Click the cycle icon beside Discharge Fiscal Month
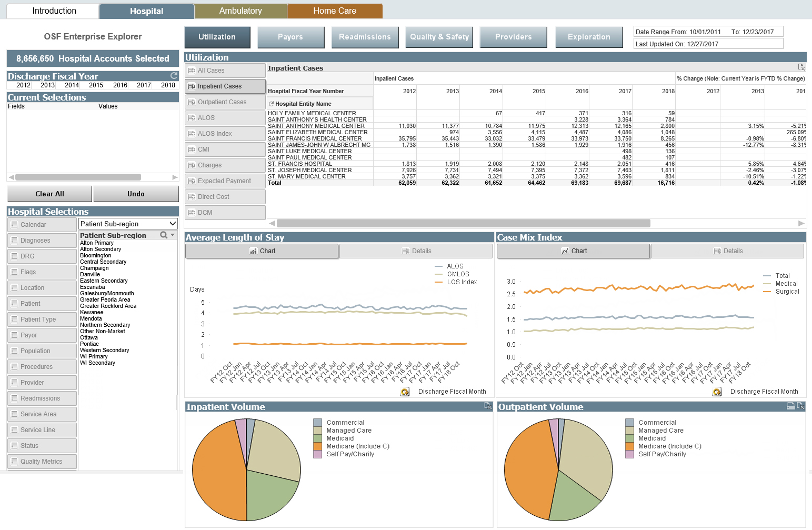This screenshot has width=812, height=530. click(404, 392)
